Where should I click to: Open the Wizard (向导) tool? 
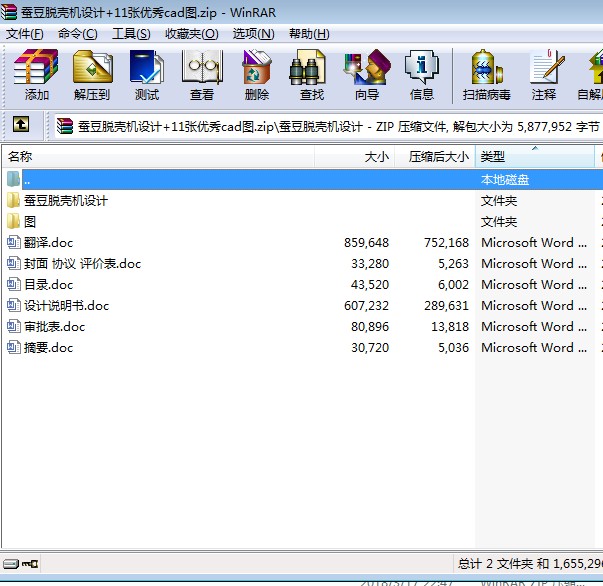coord(366,67)
